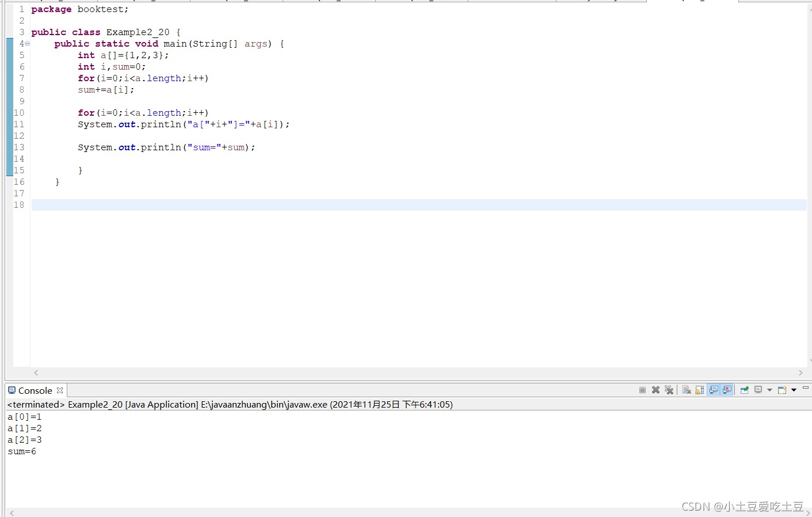This screenshot has width=812, height=517.
Task: Open a new console via the Open Console icon
Action: [781, 390]
